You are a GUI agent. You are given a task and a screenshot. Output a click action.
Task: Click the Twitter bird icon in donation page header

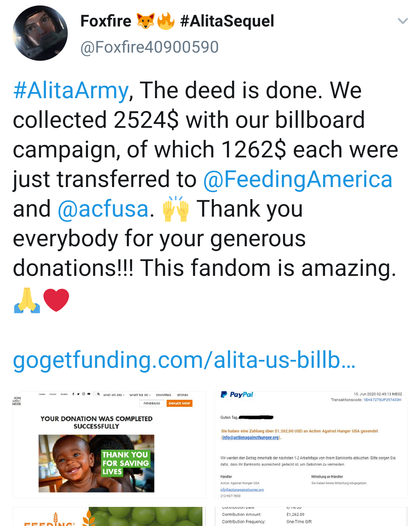(78, 394)
